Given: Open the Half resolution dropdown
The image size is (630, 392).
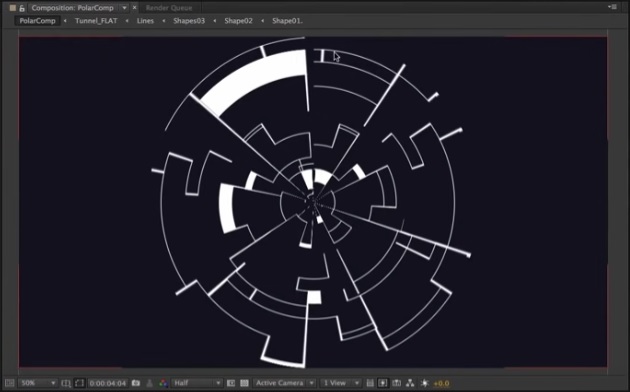Looking at the screenshot, I should pos(197,383).
